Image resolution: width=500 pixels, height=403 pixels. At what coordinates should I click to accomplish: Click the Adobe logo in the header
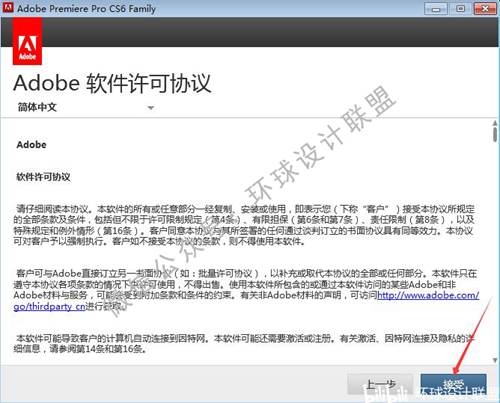click(x=27, y=41)
